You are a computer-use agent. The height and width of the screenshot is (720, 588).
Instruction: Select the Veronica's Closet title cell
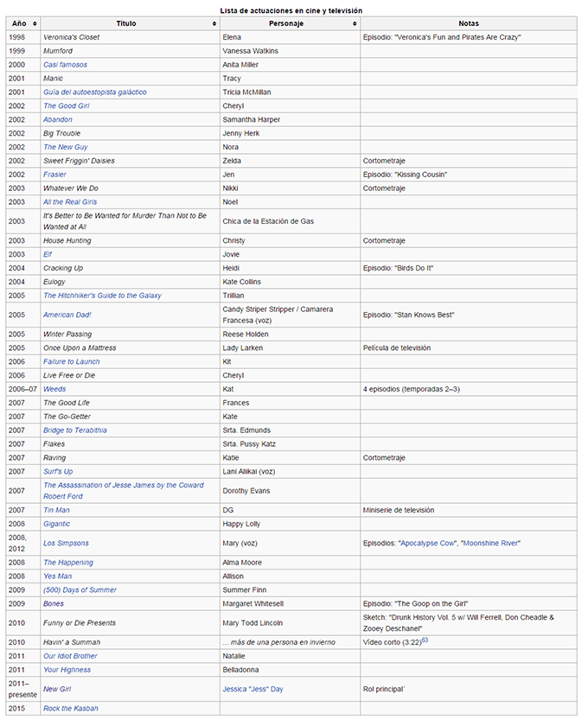click(x=131, y=37)
